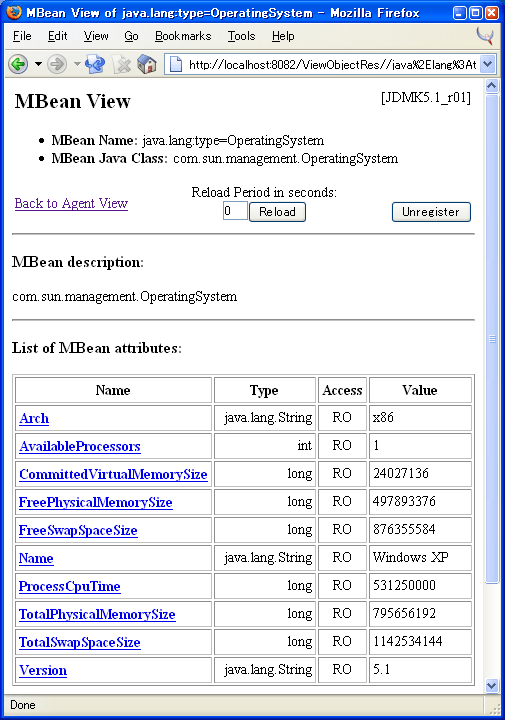Open the Forward history dropdown arrow
The height and width of the screenshot is (720, 505).
point(77,64)
